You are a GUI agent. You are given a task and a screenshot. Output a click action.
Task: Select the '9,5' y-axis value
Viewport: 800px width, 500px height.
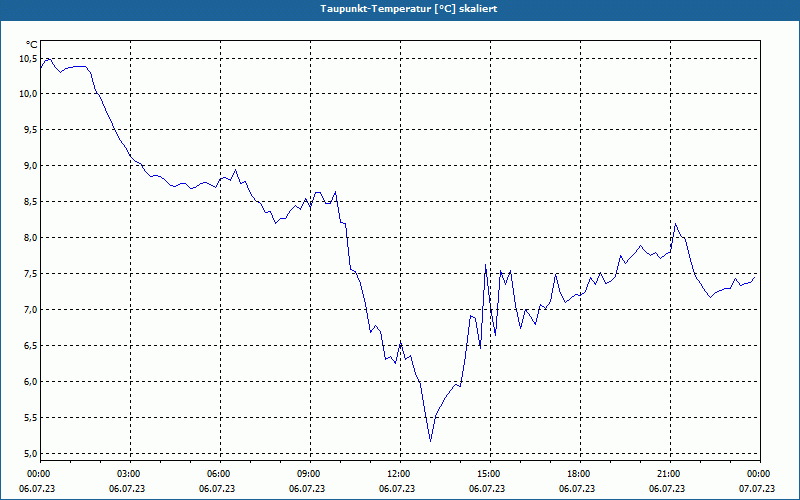[x=30, y=130]
